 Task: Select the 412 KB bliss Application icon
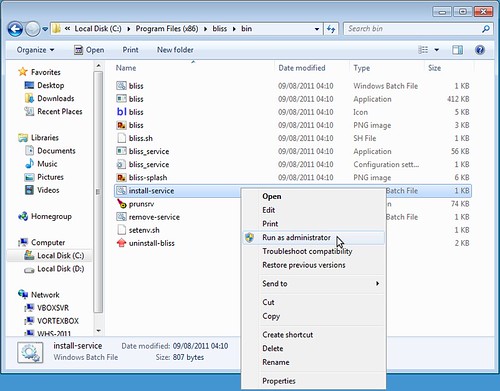[121, 99]
